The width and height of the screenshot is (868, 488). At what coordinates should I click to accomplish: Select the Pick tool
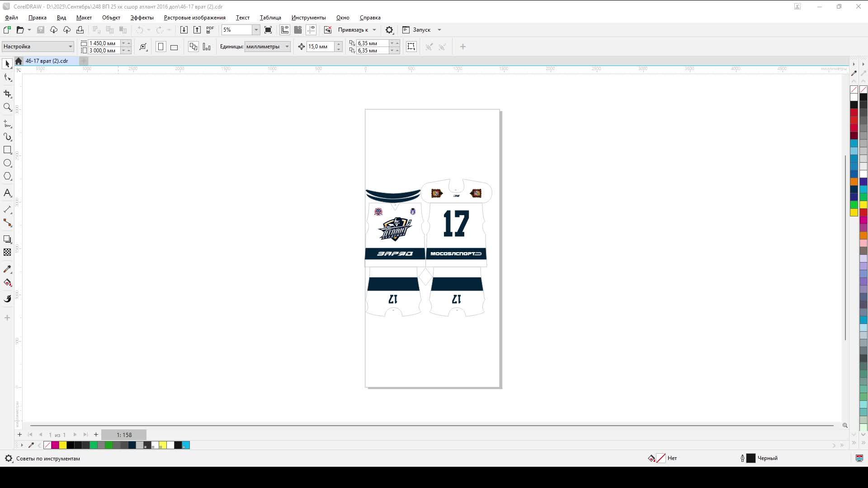[x=7, y=64]
